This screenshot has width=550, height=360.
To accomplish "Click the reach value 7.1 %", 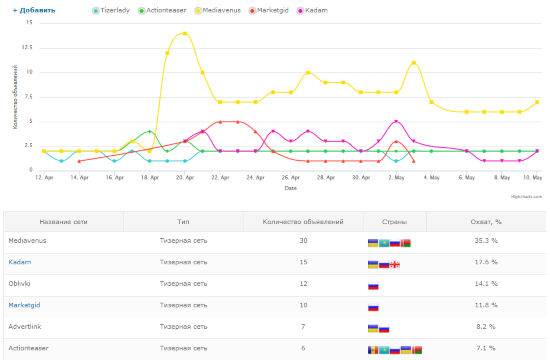I will point(486,348).
